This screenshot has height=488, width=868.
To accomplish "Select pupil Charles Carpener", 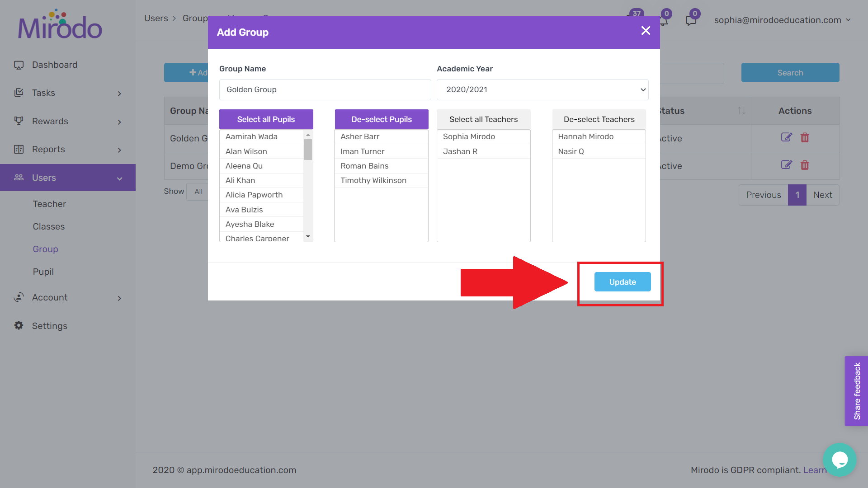I will click(x=261, y=237).
